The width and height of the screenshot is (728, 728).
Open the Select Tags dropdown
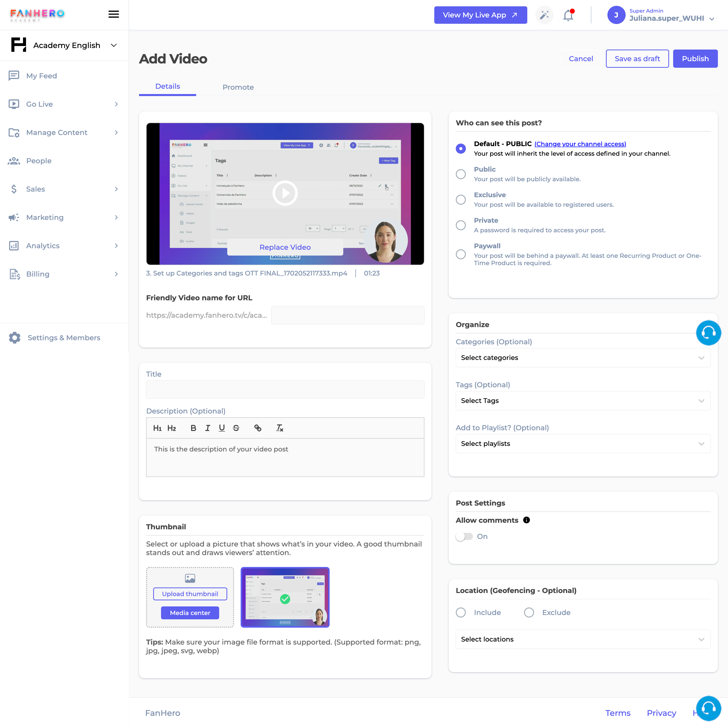pos(583,401)
